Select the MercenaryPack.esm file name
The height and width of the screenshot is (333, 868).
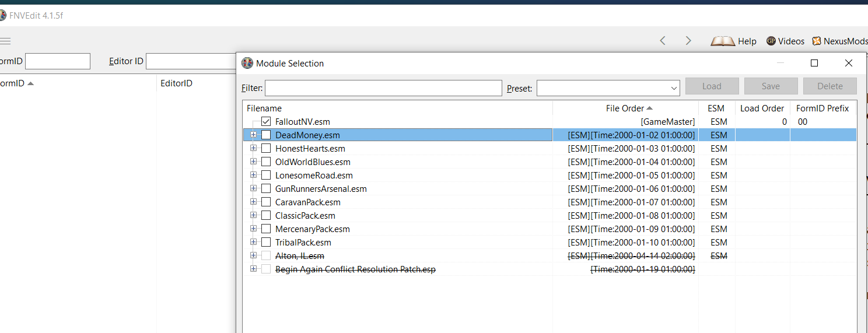coord(313,229)
